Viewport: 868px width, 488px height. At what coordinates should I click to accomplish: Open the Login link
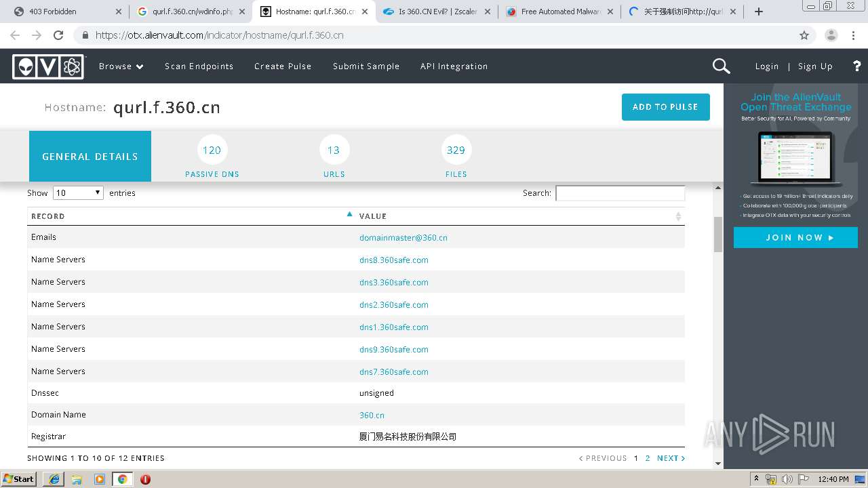point(767,66)
